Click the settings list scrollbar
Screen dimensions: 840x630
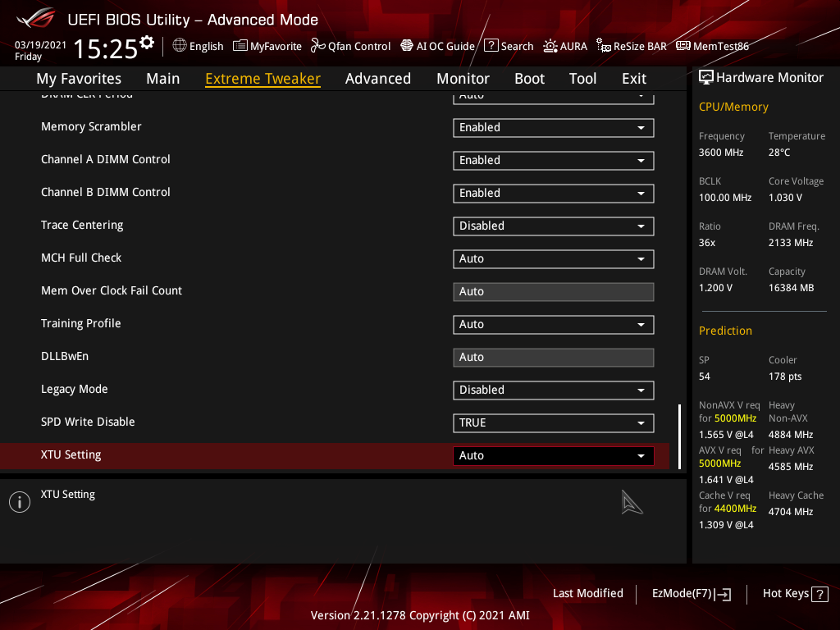(679, 436)
